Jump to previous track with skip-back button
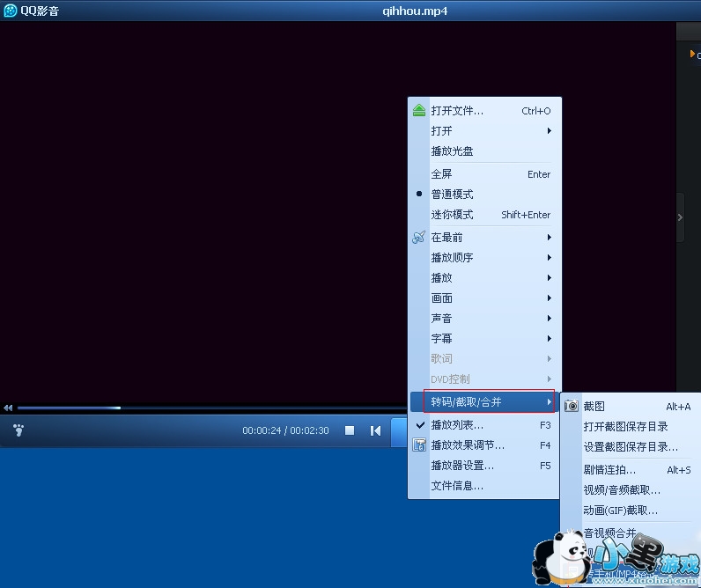701x588 pixels. (375, 430)
